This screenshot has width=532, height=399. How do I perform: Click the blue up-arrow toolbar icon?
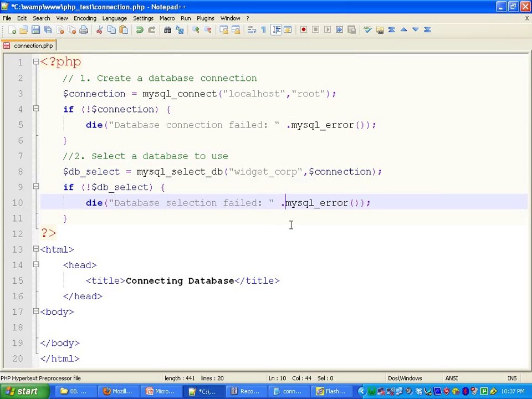(x=403, y=30)
